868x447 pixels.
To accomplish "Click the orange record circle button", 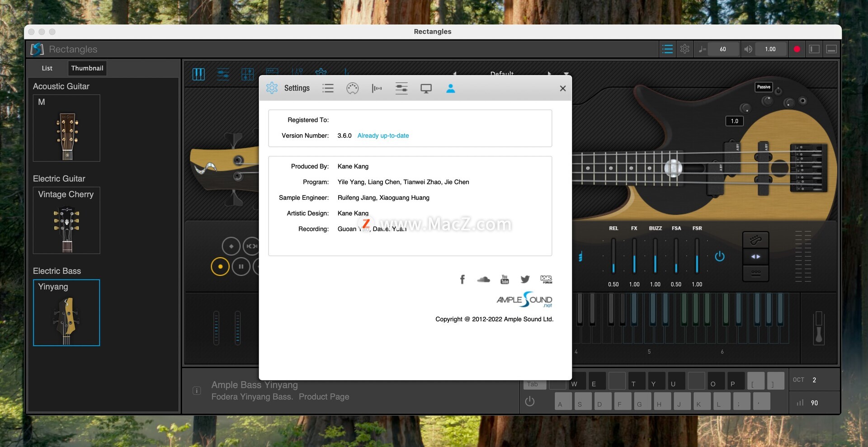I will point(220,267).
